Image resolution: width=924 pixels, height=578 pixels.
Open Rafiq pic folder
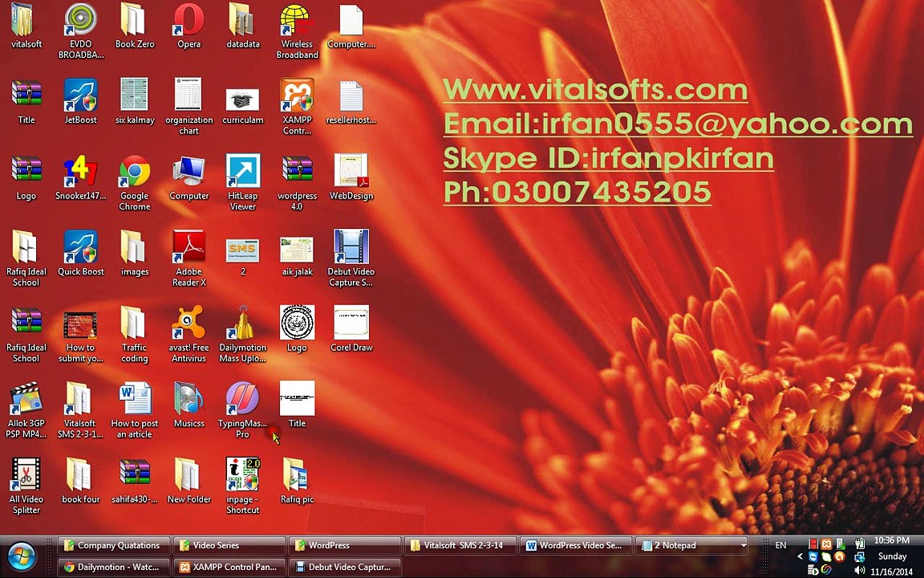(x=297, y=482)
